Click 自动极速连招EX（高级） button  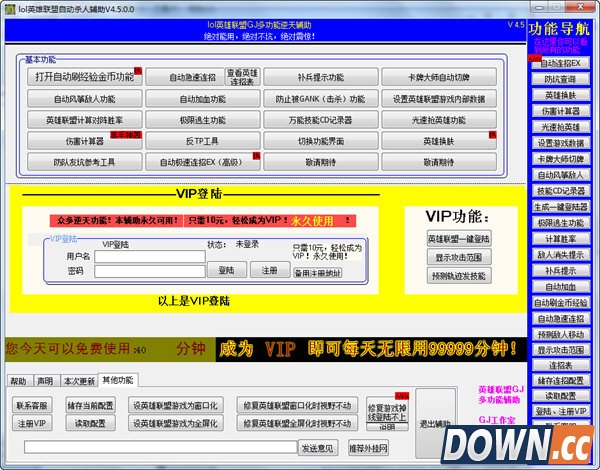203,162
